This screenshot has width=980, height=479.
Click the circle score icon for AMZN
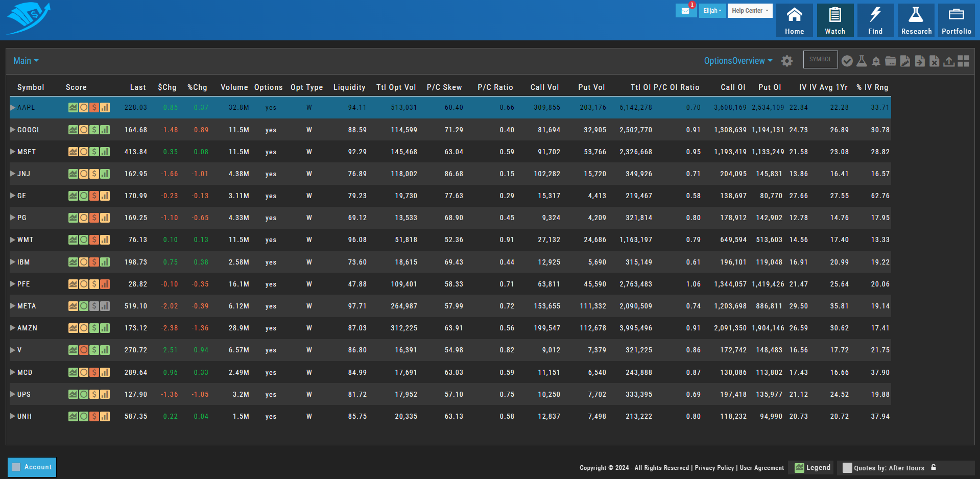84,328
